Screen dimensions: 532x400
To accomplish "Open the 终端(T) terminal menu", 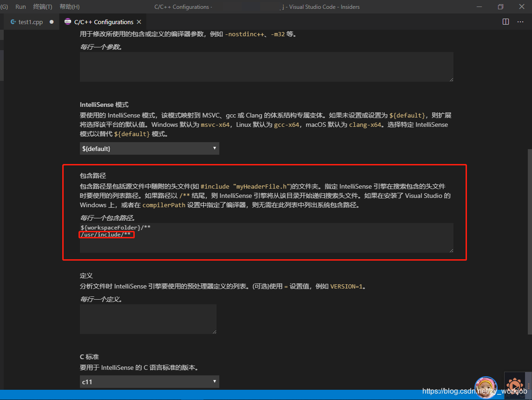I will click(x=42, y=7).
